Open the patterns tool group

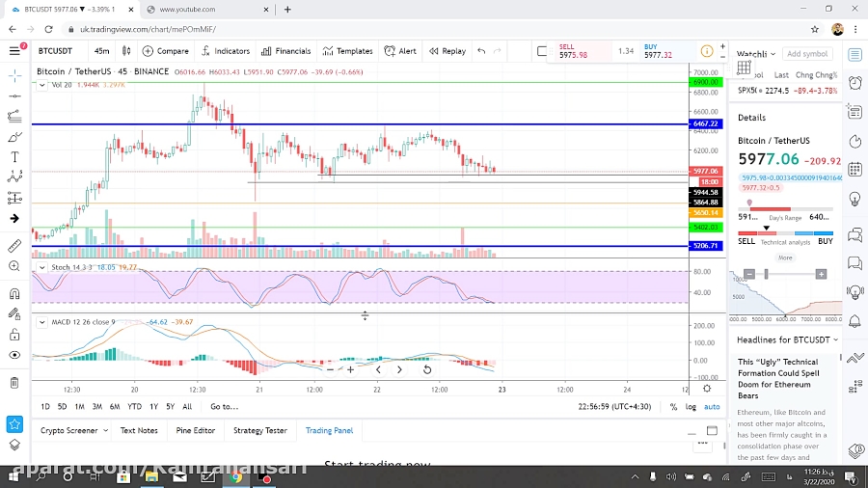pos(14,177)
